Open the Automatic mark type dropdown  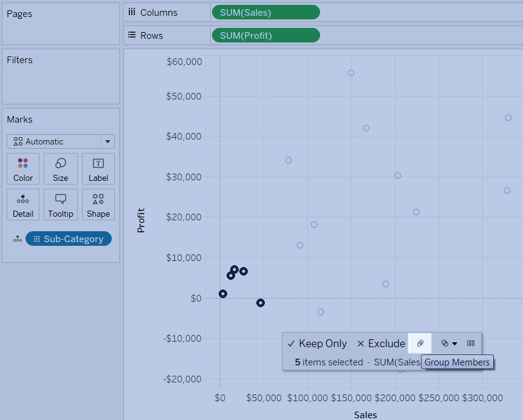61,141
